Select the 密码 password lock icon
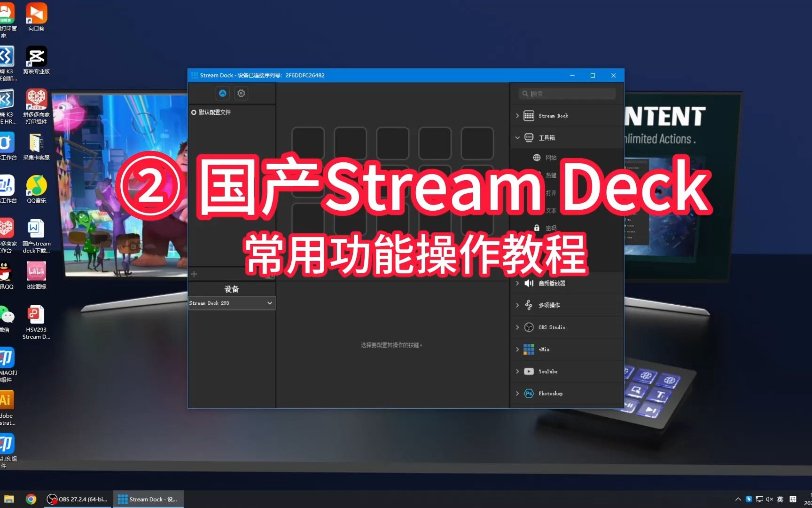 [537, 228]
